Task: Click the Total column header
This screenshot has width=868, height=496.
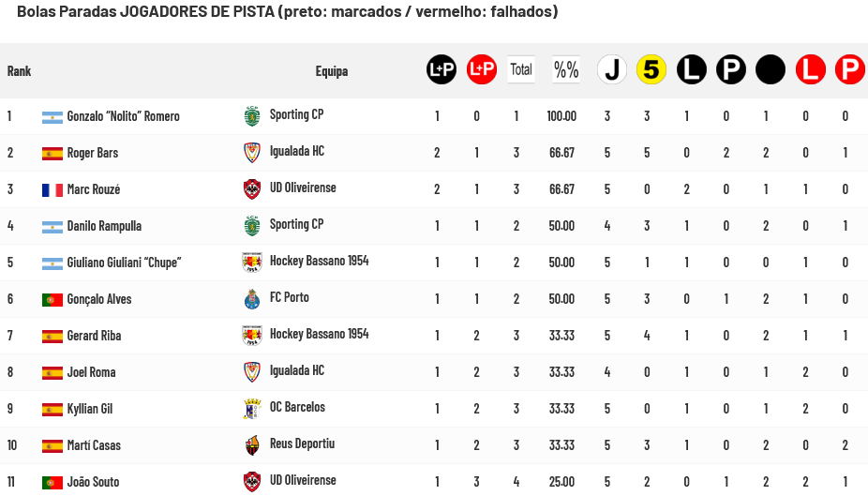Action: point(521,69)
